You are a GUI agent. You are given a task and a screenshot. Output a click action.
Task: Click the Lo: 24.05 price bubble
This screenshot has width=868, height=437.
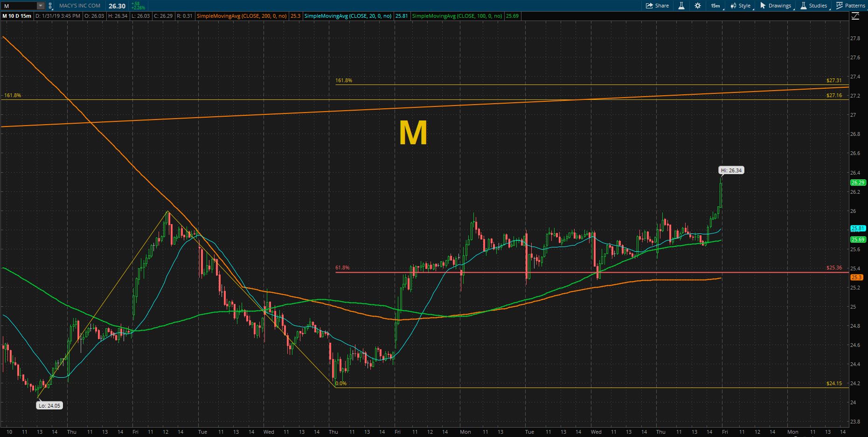49,406
